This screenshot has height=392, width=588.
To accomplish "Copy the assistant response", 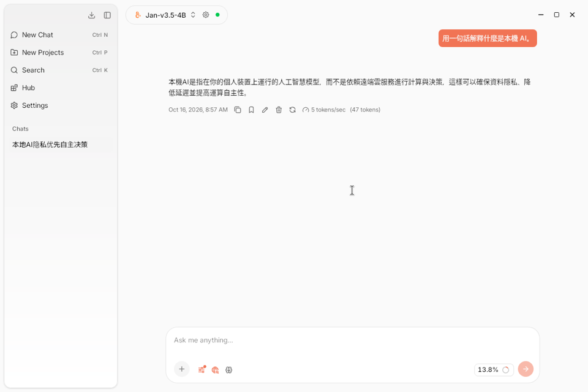I will (x=238, y=110).
